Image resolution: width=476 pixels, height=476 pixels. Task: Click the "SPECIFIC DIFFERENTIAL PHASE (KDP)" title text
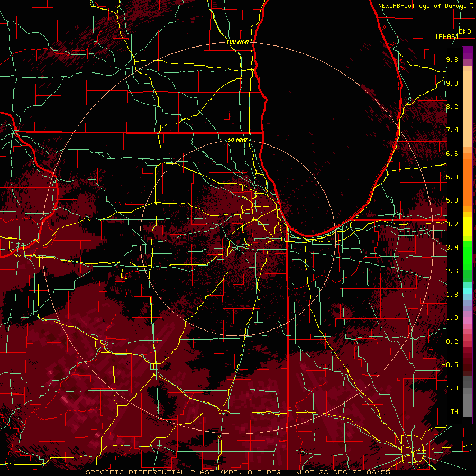tap(163, 472)
